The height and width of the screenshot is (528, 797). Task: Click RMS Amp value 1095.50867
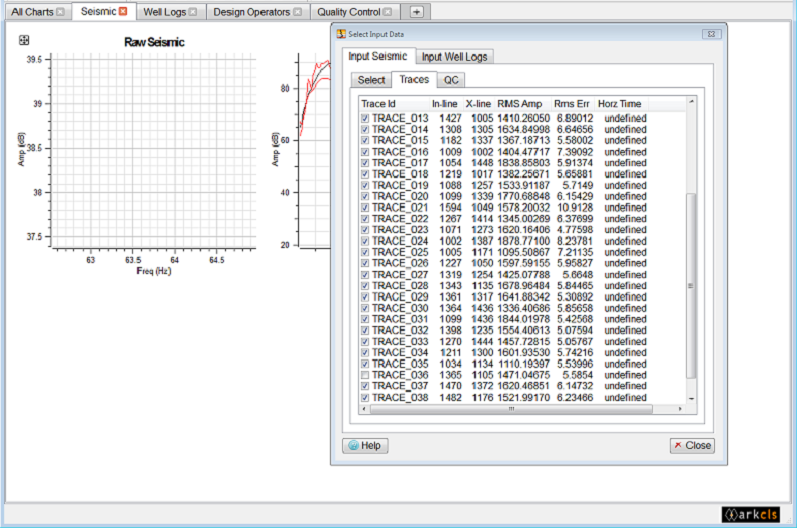pyautogui.click(x=524, y=253)
